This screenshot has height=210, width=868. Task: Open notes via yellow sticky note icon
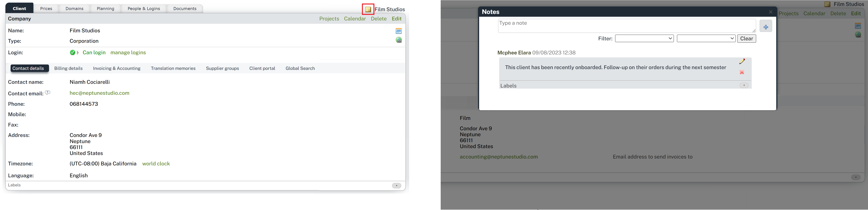pos(368,9)
